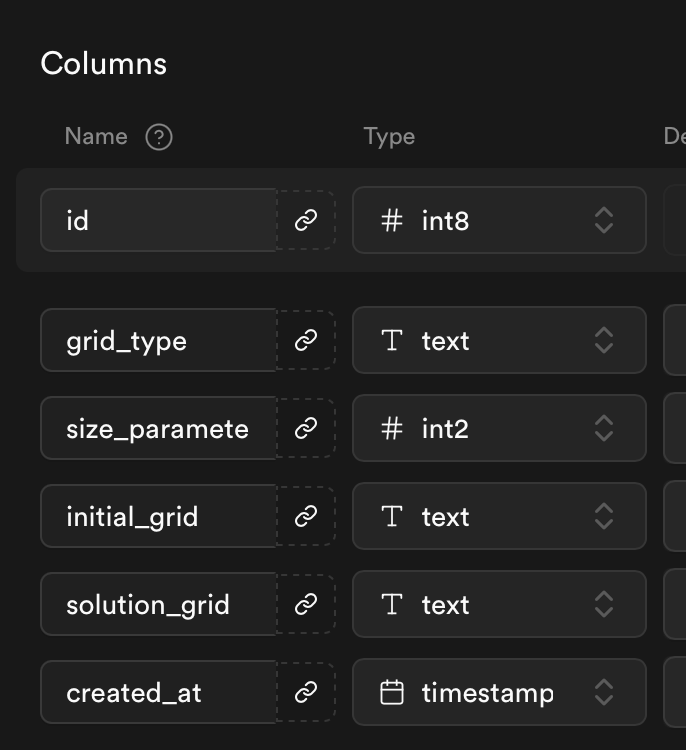This screenshot has width=686, height=750.
Task: Click the link icon for id column
Action: pos(306,220)
